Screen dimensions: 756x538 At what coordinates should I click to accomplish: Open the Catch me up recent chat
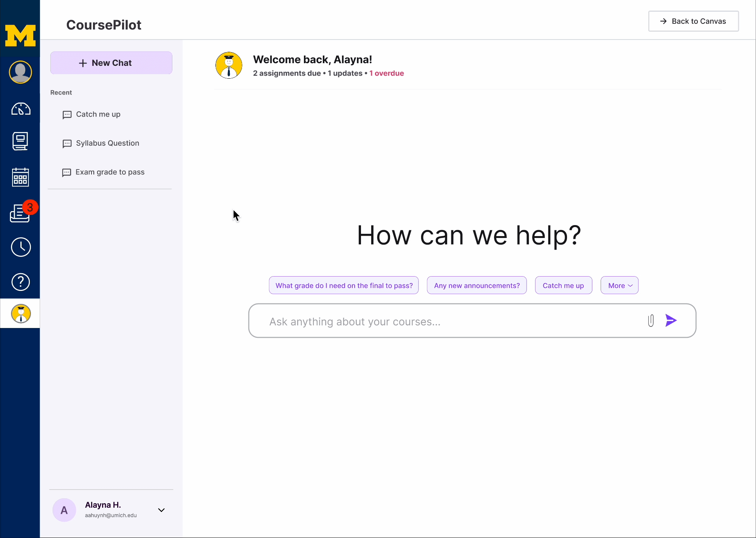pyautogui.click(x=91, y=114)
